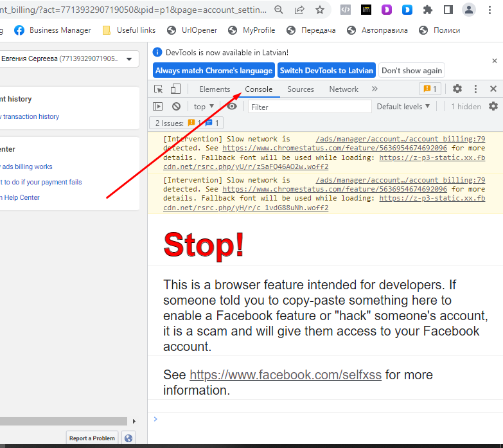Switch to the Elements tab
The image size is (503, 448).
coord(215,89)
